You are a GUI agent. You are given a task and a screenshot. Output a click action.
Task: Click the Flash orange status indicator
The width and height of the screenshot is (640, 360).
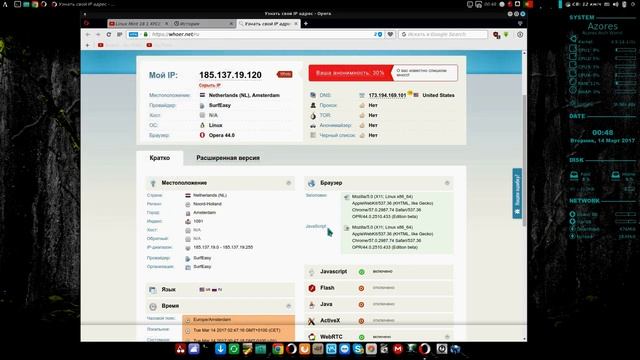point(362,288)
